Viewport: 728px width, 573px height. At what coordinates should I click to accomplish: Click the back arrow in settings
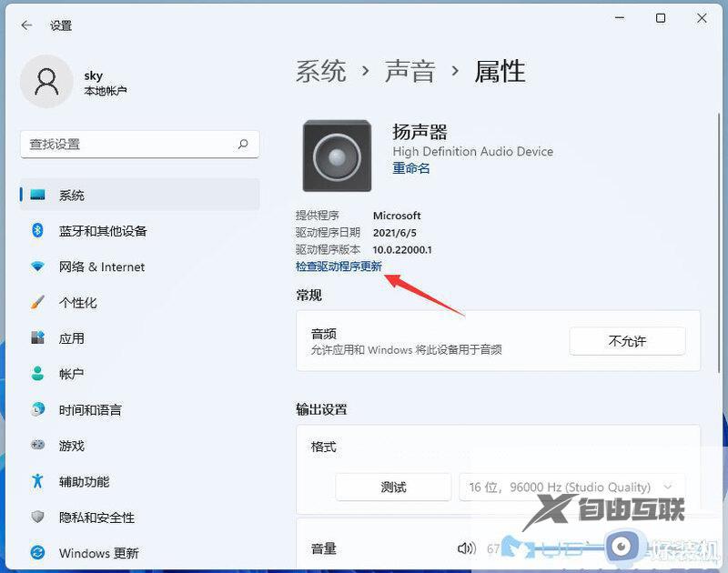pos(25,25)
